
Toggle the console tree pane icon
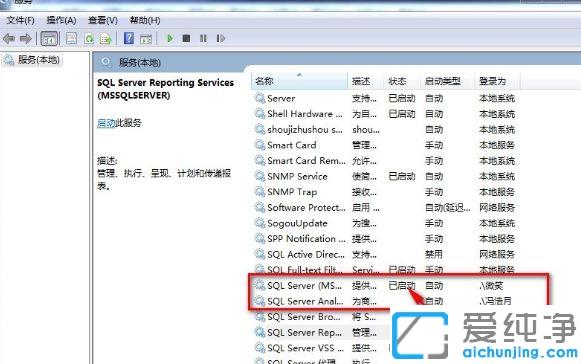(49, 39)
